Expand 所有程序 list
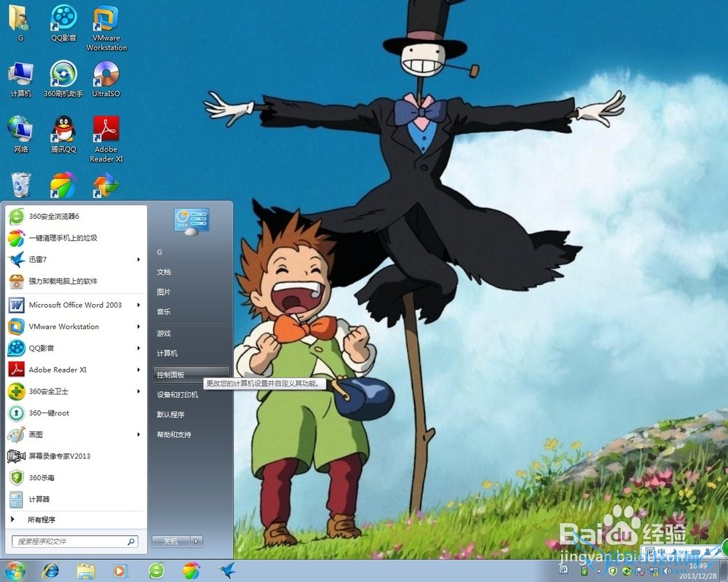 coord(41,519)
